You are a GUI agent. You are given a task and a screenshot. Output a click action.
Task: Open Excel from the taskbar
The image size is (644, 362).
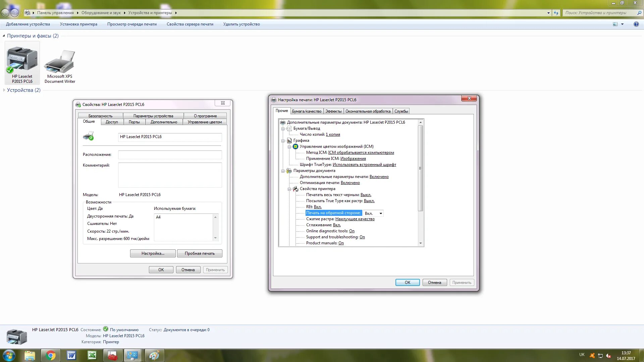pyautogui.click(x=92, y=355)
